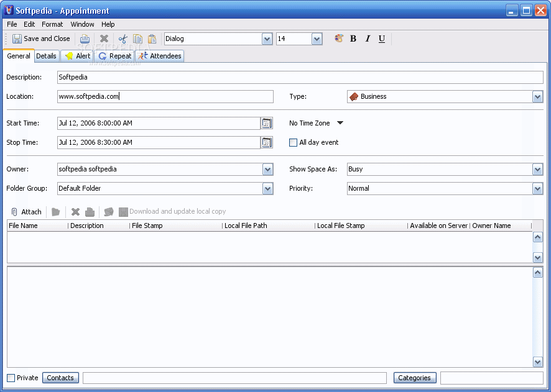The height and width of the screenshot is (392, 551).
Task: Click the Owner Name column header
Action: [x=501, y=226]
